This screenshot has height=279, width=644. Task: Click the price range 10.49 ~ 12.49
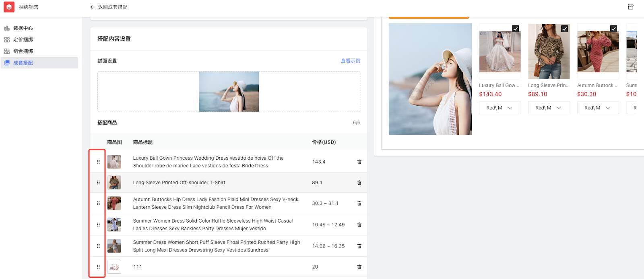[328, 225]
